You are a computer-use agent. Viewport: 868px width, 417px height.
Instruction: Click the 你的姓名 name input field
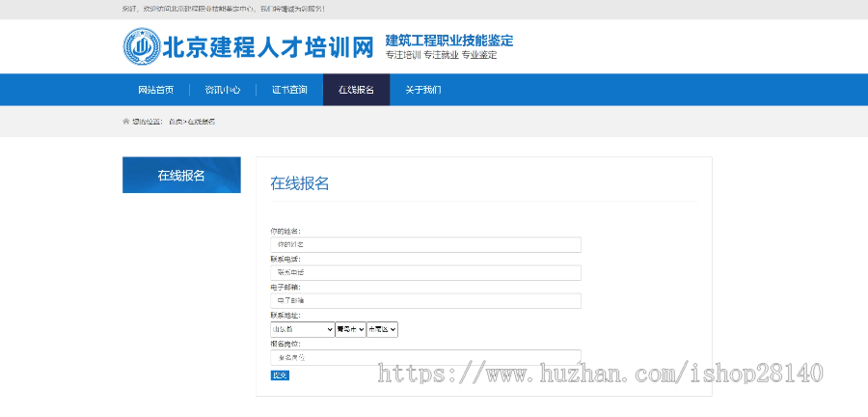click(x=425, y=244)
